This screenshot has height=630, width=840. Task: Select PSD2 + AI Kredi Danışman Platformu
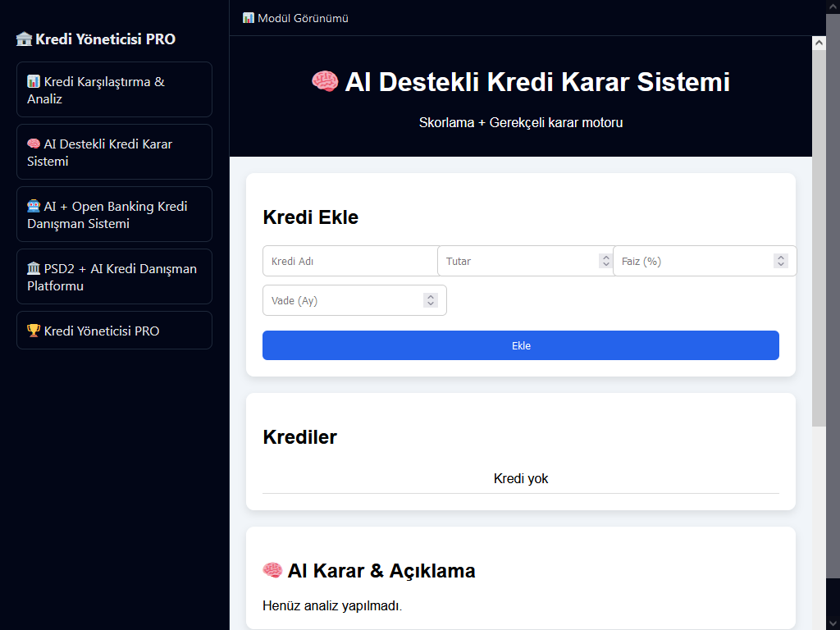[x=114, y=277]
